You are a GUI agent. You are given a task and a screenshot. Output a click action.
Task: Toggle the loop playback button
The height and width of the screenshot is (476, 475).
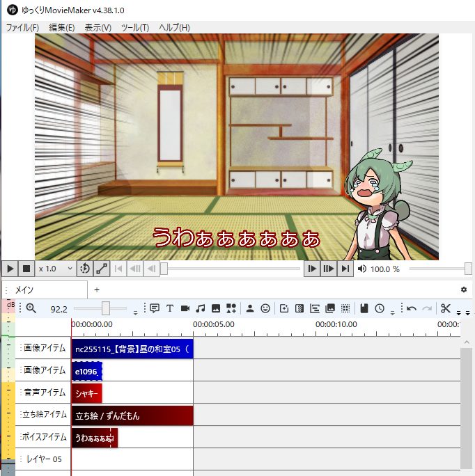click(x=84, y=269)
